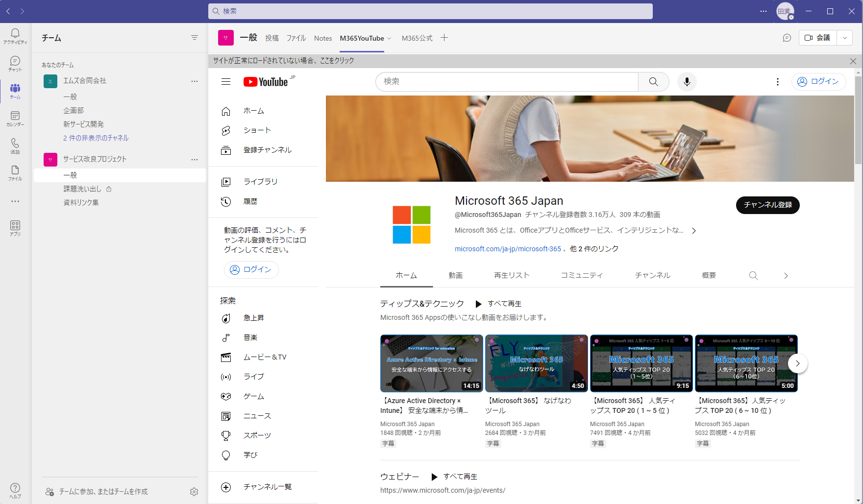Open manage teams gear icon
This screenshot has width=863, height=504.
click(194, 492)
